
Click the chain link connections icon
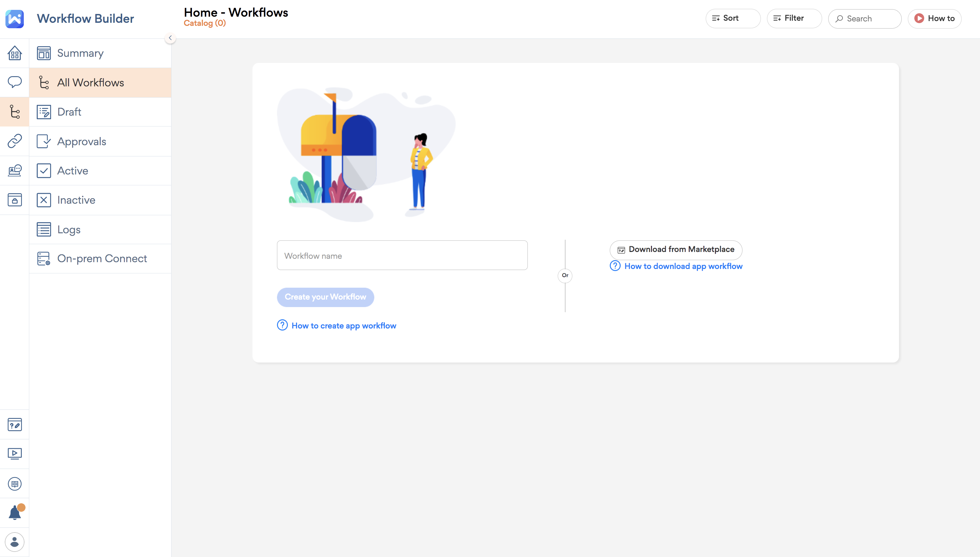(x=15, y=141)
